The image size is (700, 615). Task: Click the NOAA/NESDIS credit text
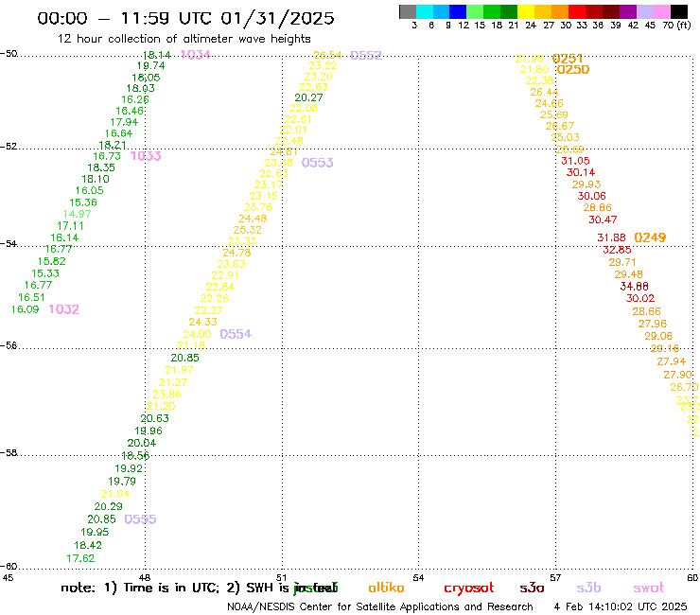pos(380,606)
